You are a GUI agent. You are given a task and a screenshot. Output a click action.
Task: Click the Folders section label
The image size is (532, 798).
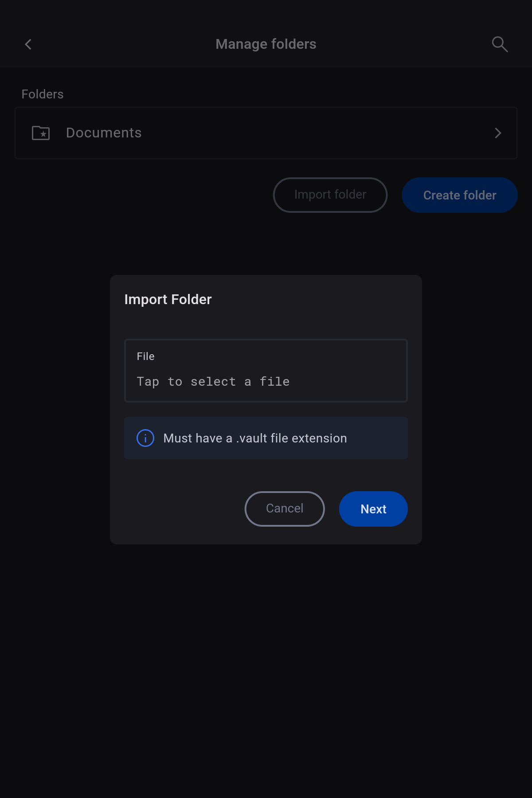click(43, 94)
